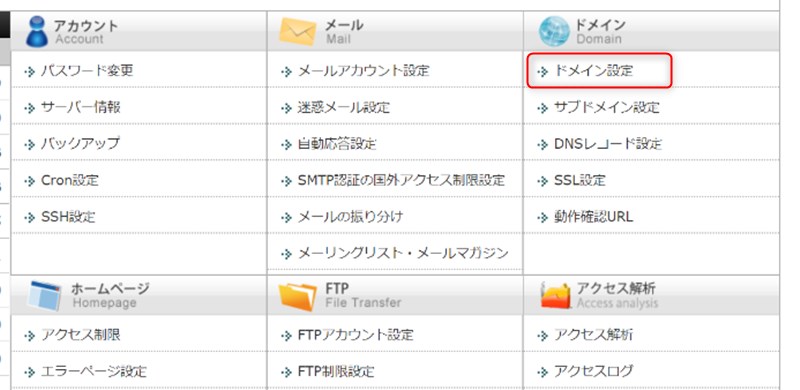Click the Homepage section window icon
The width and height of the screenshot is (800, 390).
pos(45,296)
